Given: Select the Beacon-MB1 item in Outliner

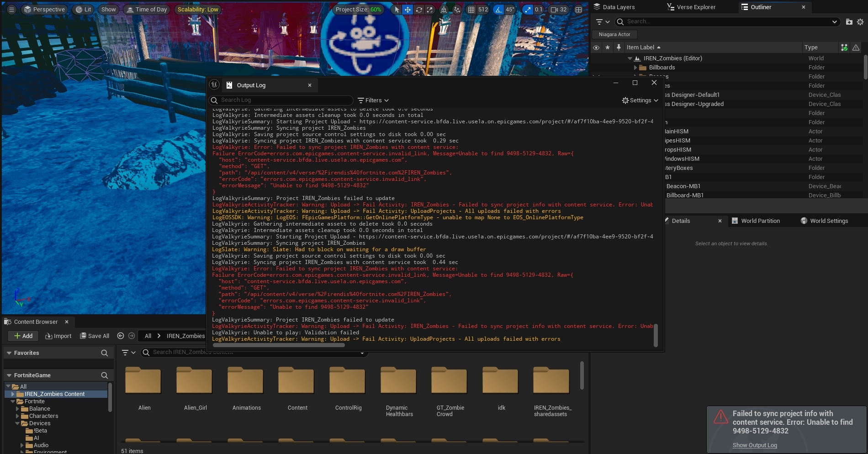Looking at the screenshot, I should coord(683,186).
